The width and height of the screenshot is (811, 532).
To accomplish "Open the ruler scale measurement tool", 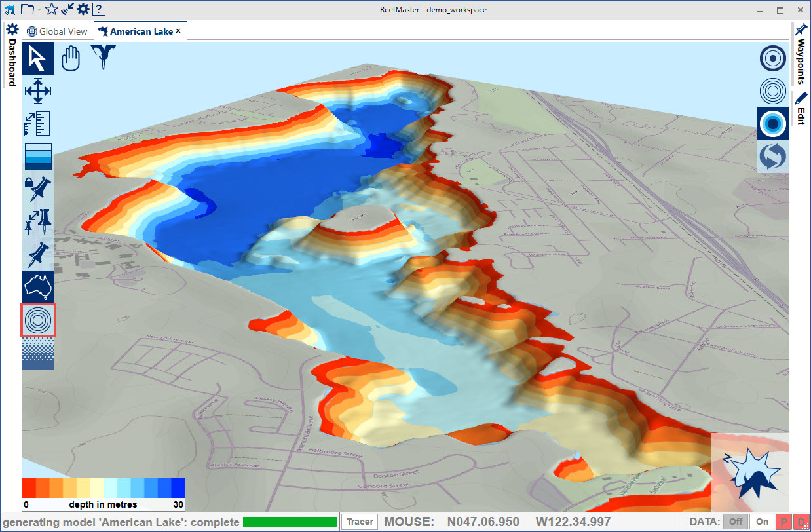I will coord(38,124).
